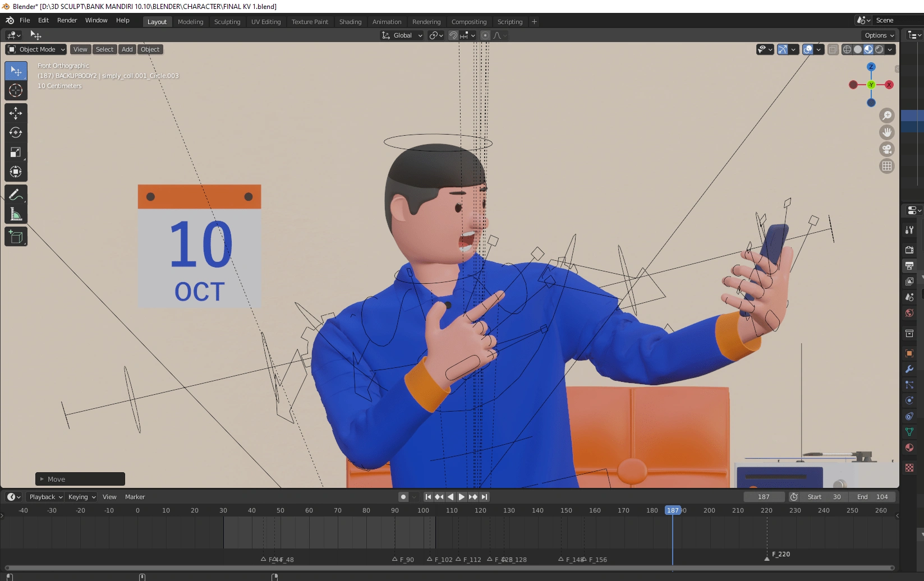The height and width of the screenshot is (581, 924).
Task: Click the horizontal timeline scrollbar
Action: 449,568
